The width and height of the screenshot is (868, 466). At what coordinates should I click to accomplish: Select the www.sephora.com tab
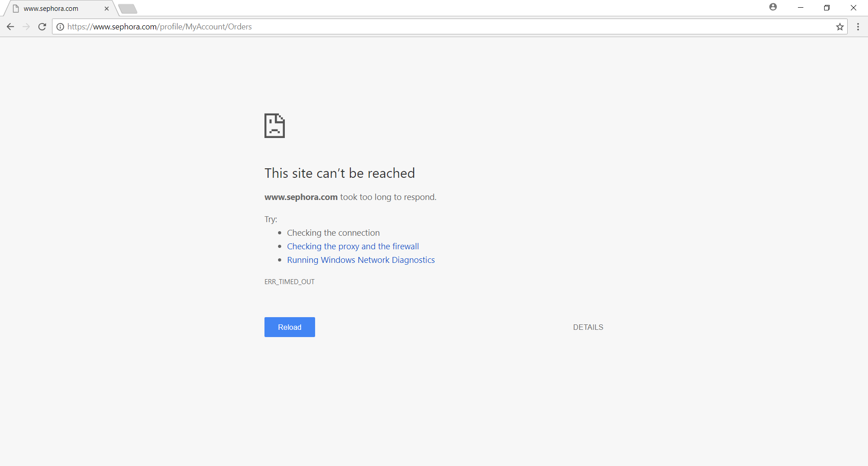(61, 9)
